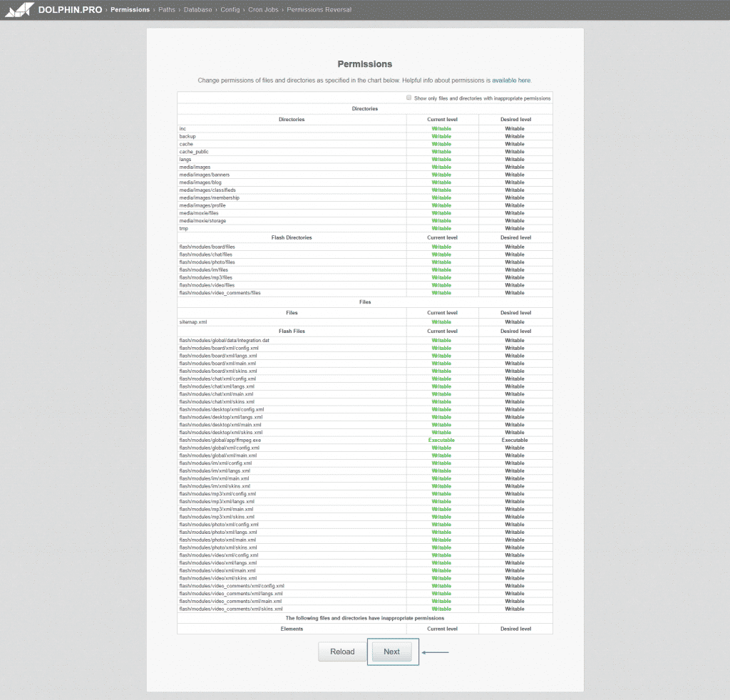Click the tmp directory Writable status
Viewport: 730px width, 700px height.
point(441,229)
